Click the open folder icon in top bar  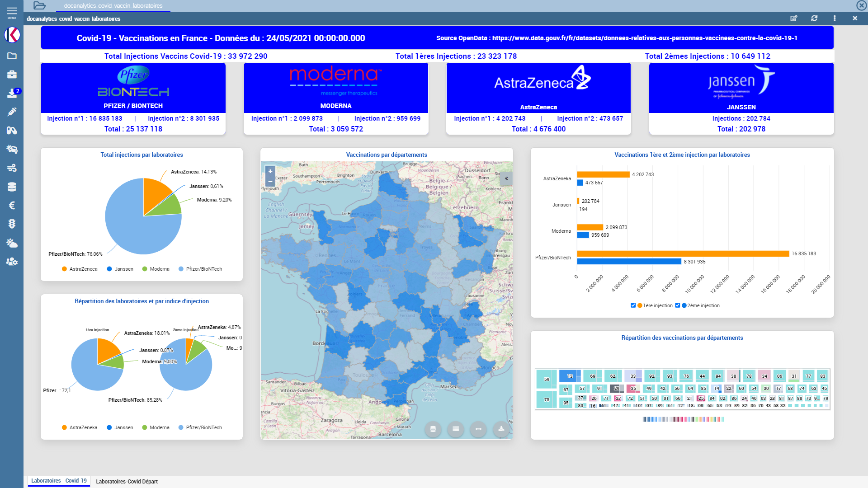(40, 6)
